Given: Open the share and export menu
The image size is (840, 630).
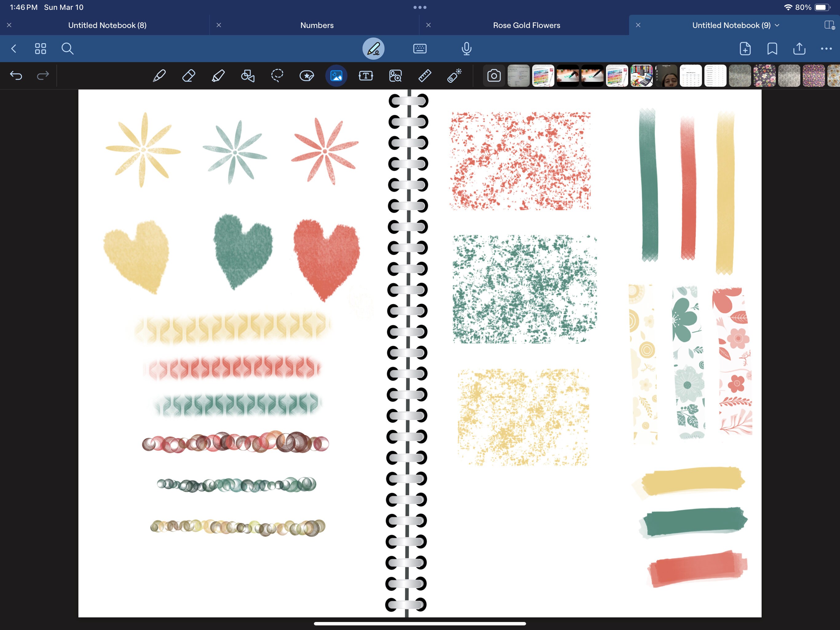Looking at the screenshot, I should (799, 49).
